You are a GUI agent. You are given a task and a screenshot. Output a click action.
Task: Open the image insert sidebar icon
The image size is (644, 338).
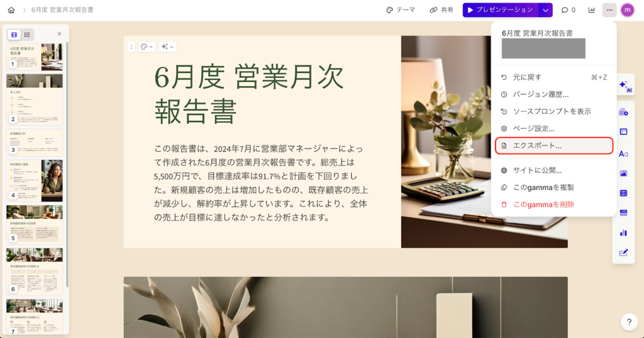623,174
